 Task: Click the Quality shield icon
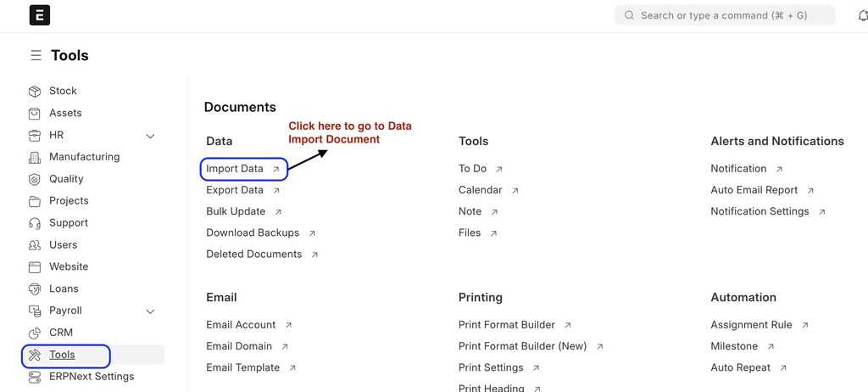(35, 179)
